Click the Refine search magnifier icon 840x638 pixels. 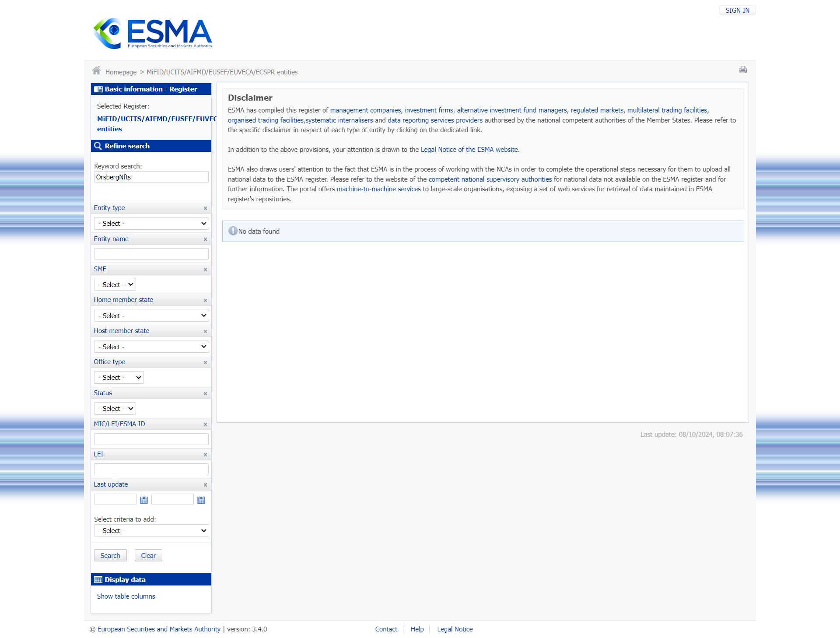[98, 146]
